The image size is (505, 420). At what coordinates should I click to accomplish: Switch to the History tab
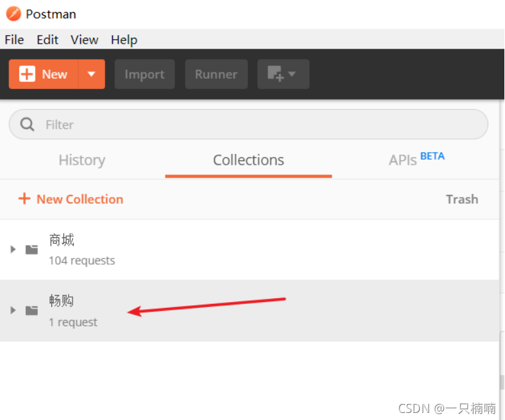coord(81,160)
